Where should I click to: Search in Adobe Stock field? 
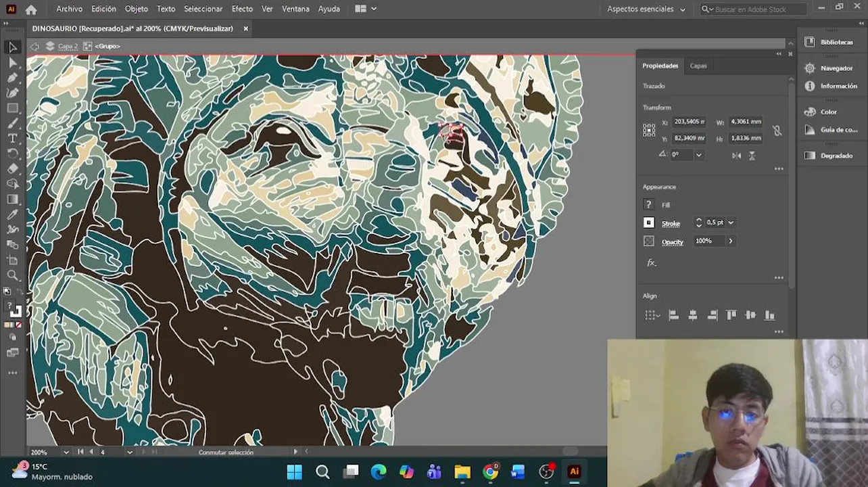click(753, 9)
